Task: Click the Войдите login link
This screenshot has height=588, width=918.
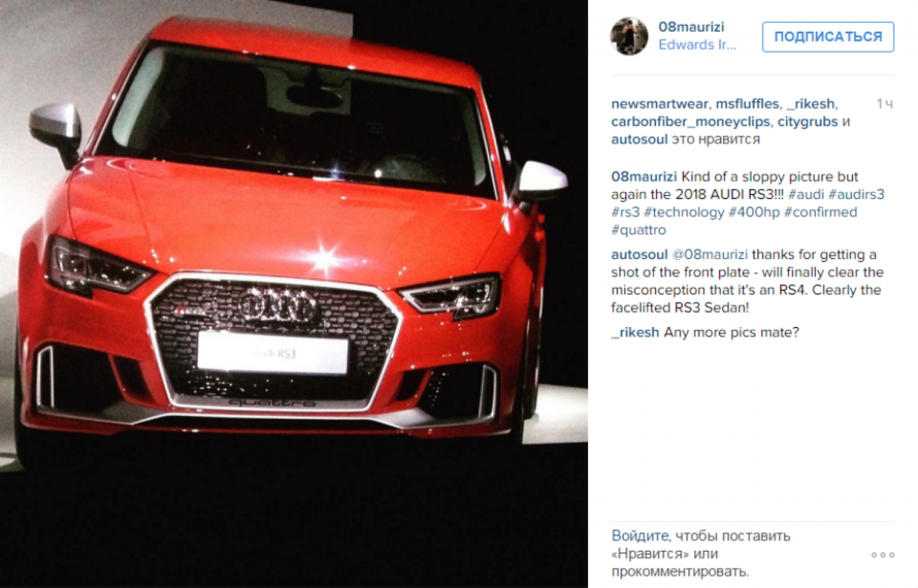Action: (x=640, y=536)
